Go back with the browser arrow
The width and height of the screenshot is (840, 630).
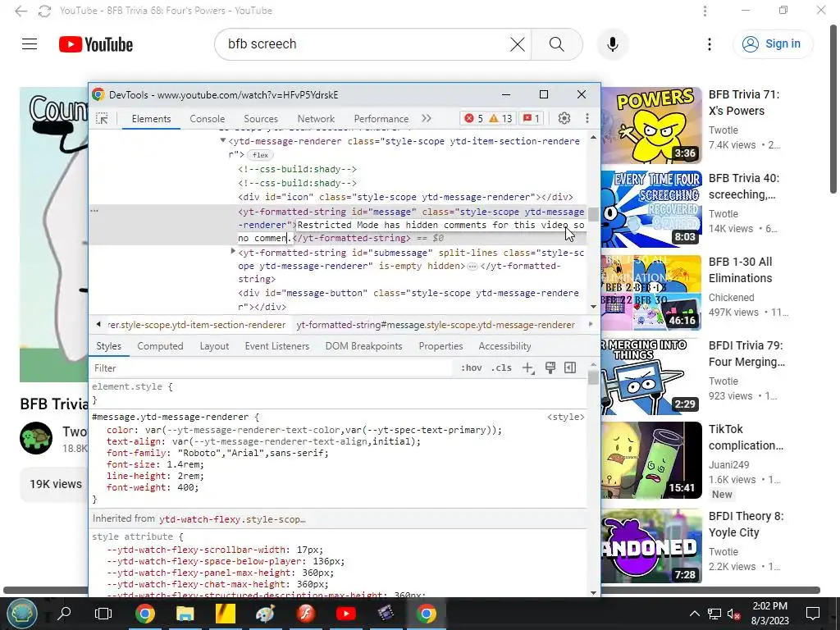point(21,11)
